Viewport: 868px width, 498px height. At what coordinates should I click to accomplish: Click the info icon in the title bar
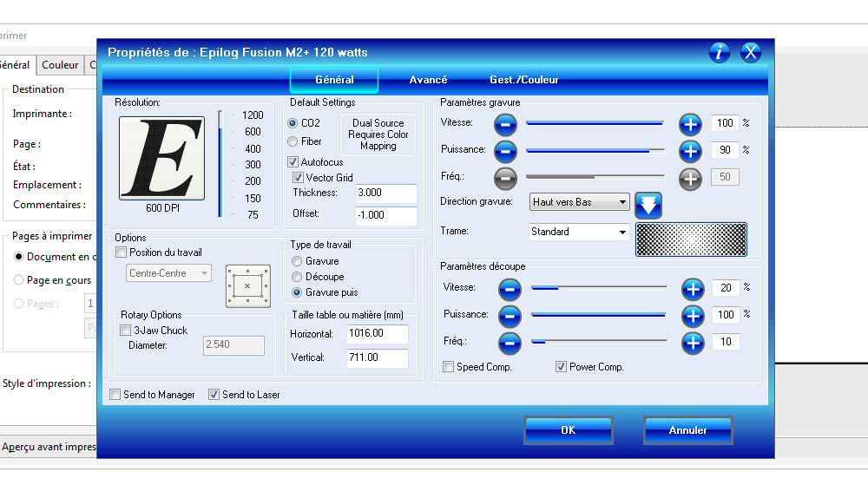tap(719, 53)
